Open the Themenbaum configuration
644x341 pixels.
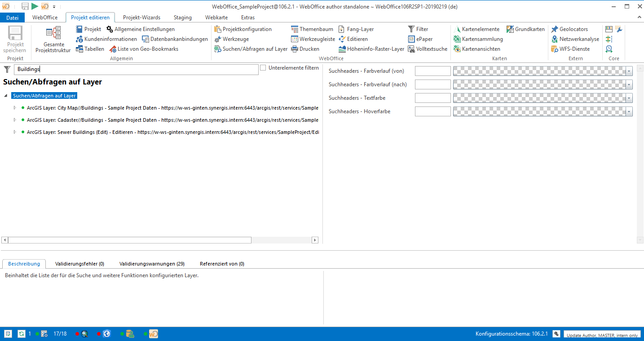click(x=312, y=29)
